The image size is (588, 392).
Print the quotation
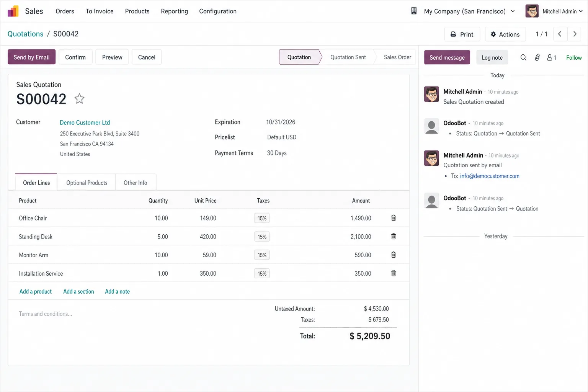click(x=462, y=34)
